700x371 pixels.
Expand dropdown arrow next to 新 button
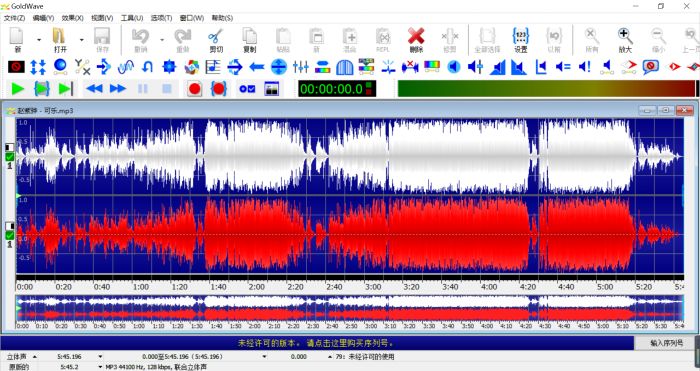point(39,40)
